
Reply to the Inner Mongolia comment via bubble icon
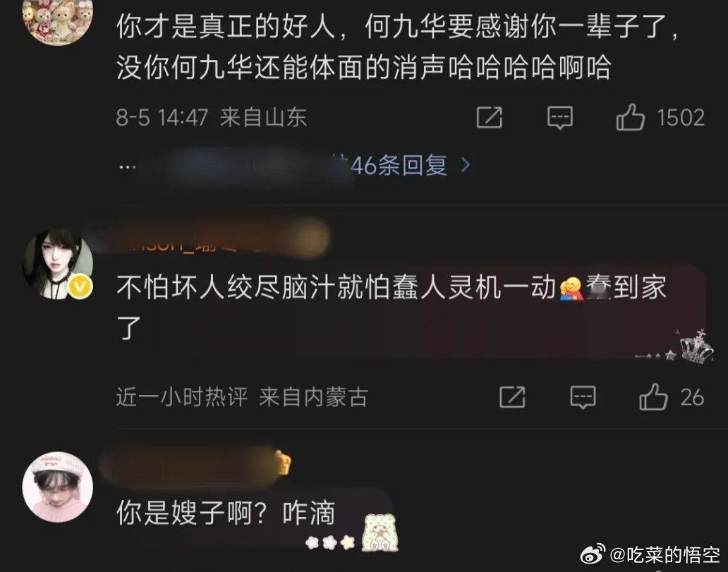(583, 397)
